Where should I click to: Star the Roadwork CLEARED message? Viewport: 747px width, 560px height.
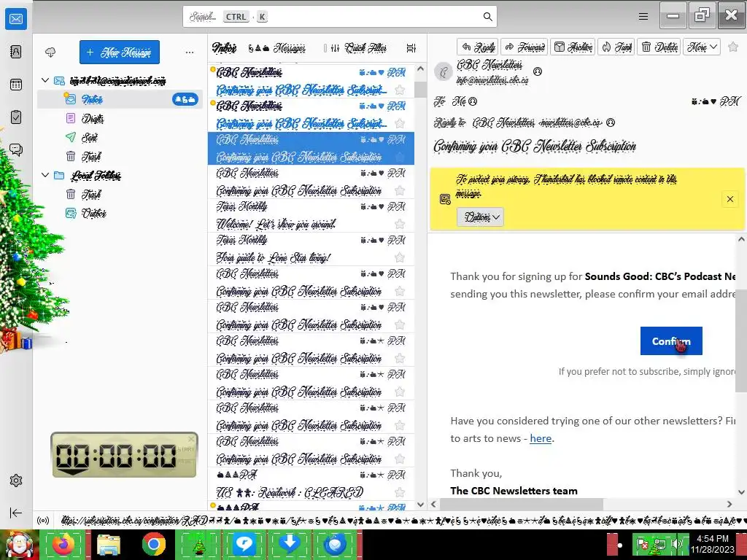coord(400,492)
